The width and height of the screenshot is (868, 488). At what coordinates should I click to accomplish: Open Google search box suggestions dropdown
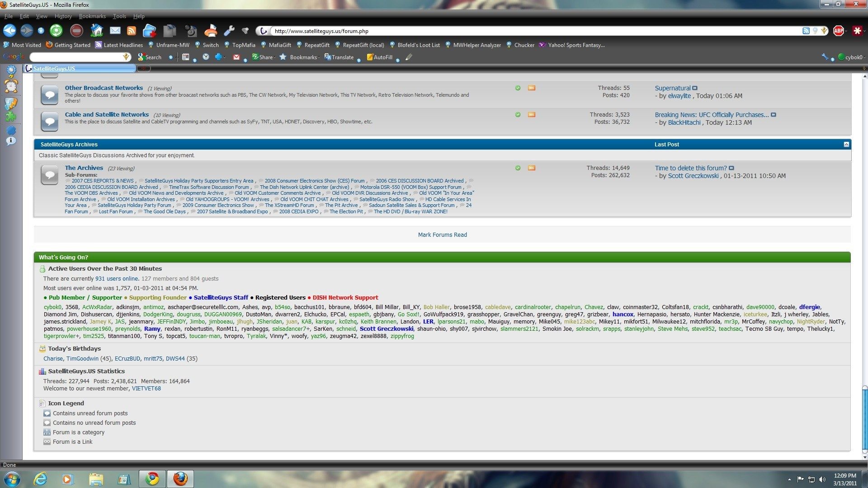pyautogui.click(x=126, y=57)
